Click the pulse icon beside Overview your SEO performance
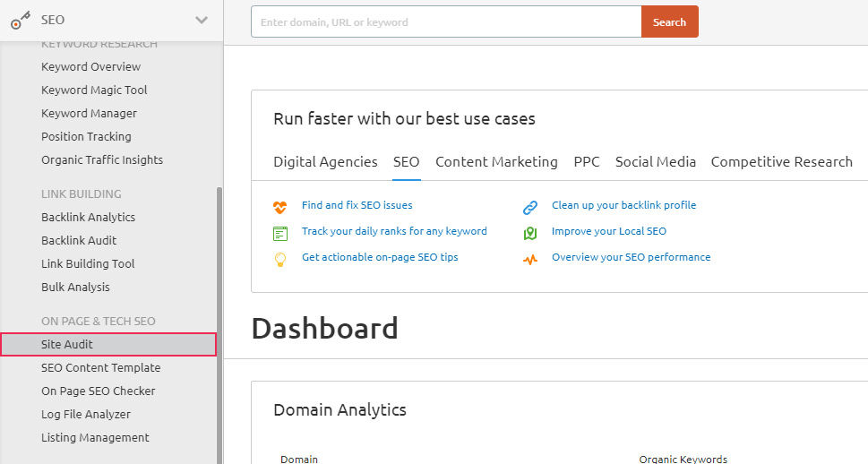Screen dimensions: 868x464 [x=530, y=259]
